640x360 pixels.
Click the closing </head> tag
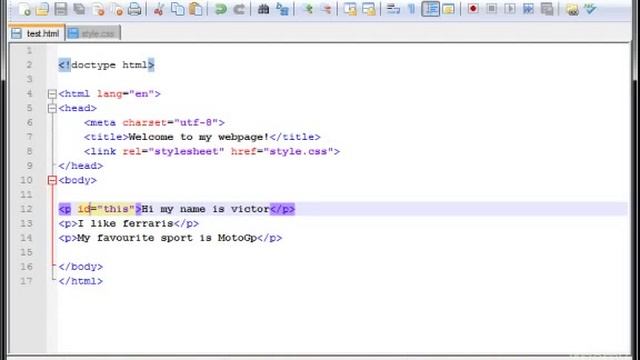(x=80, y=166)
